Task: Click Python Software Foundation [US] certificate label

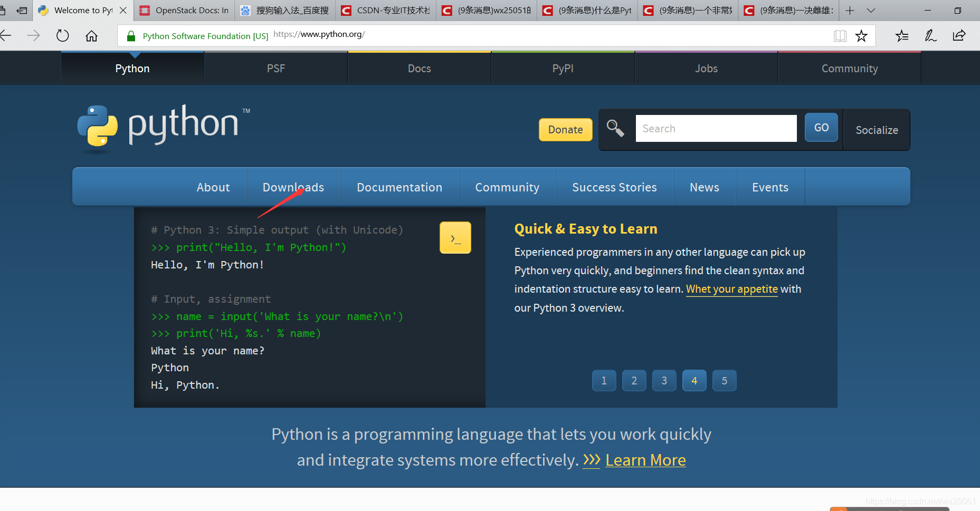Action: 205,36
